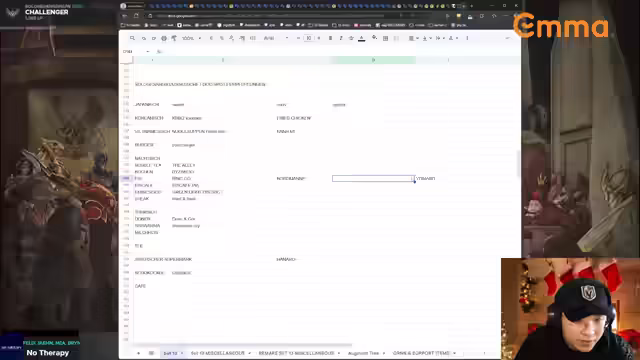The image size is (640, 360).
Task: Click the plus icon to add a sheet
Action: coord(138,353)
